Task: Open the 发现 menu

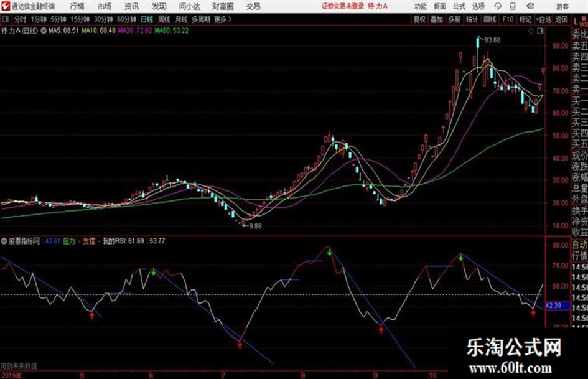Action: click(159, 6)
